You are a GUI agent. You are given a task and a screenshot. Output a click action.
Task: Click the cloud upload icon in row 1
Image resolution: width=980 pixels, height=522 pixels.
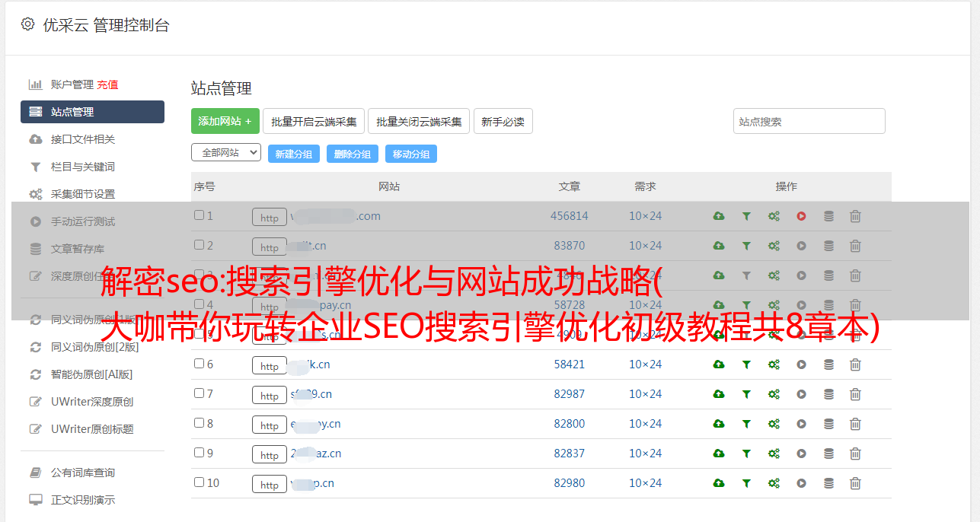(719, 216)
